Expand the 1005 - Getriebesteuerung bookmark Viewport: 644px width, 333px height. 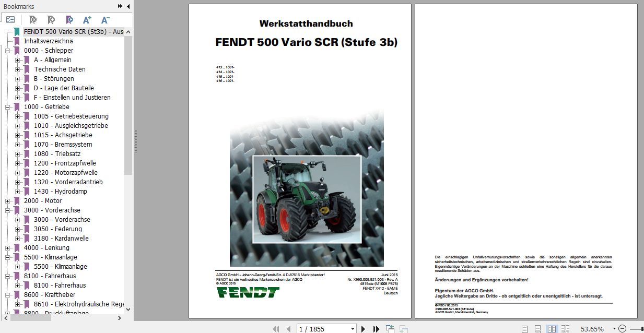tap(18, 116)
